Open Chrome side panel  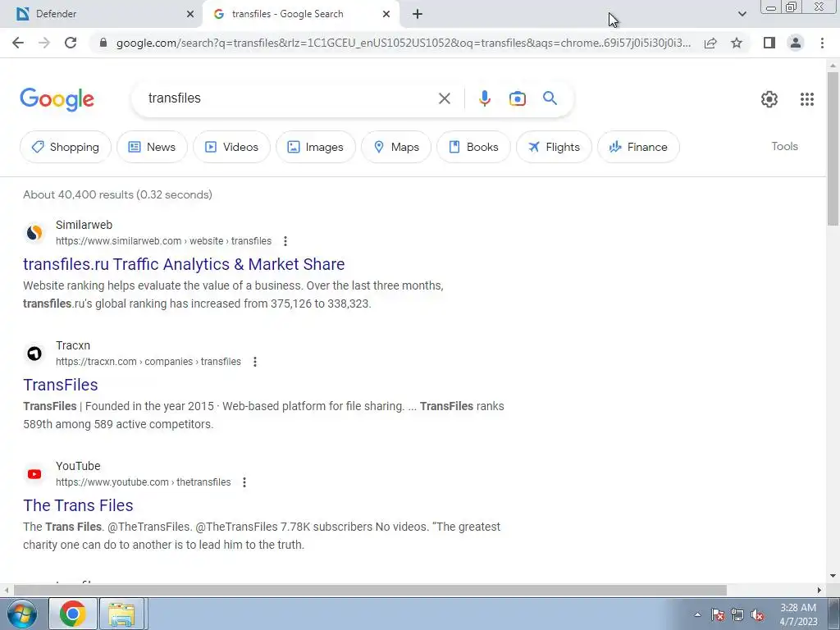[769, 43]
